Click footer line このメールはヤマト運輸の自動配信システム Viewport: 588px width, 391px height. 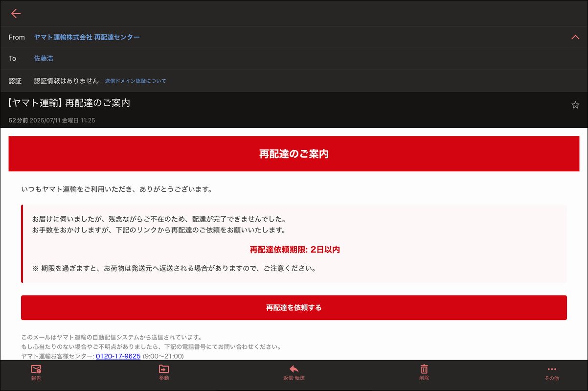click(112, 337)
